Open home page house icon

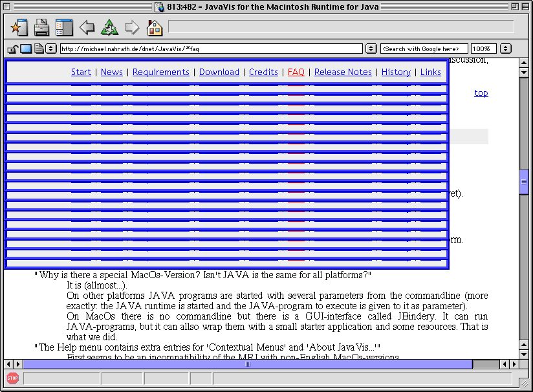pos(155,28)
